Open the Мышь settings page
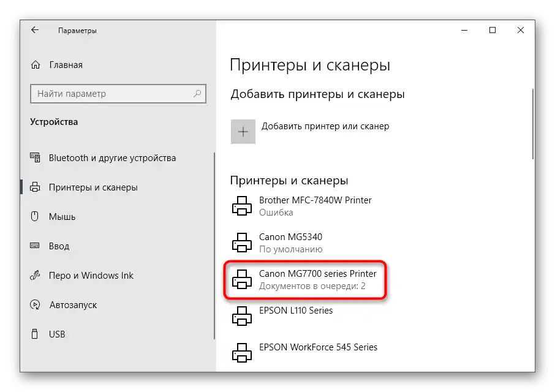Screen dimensions: 555x392 coord(62,217)
